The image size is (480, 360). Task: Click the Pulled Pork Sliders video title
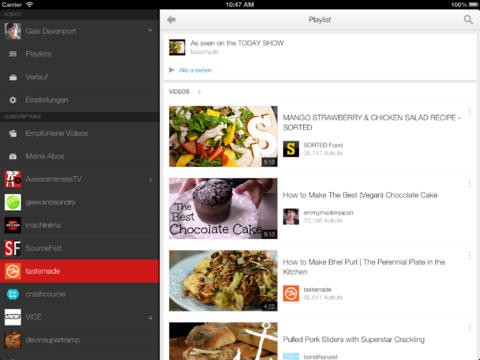(354, 339)
